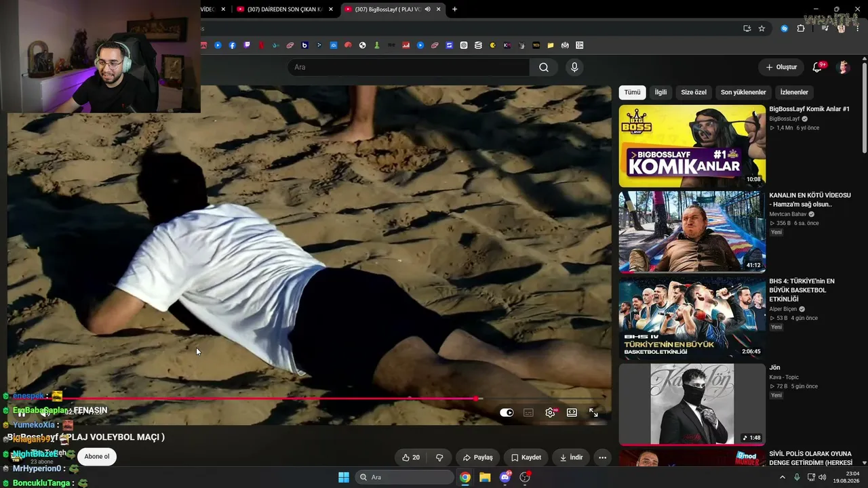Open a new browser tab
The width and height of the screenshot is (868, 488).
[454, 9]
